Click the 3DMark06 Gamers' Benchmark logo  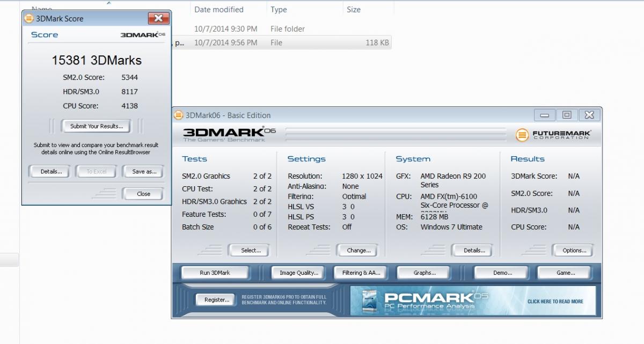point(229,134)
